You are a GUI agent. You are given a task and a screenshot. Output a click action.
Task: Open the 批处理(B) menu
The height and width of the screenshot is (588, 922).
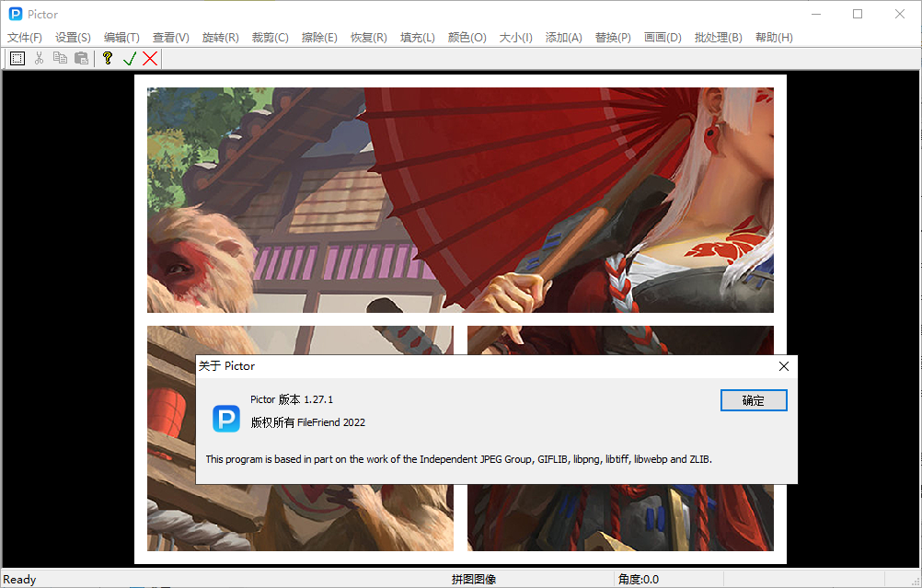pos(718,38)
